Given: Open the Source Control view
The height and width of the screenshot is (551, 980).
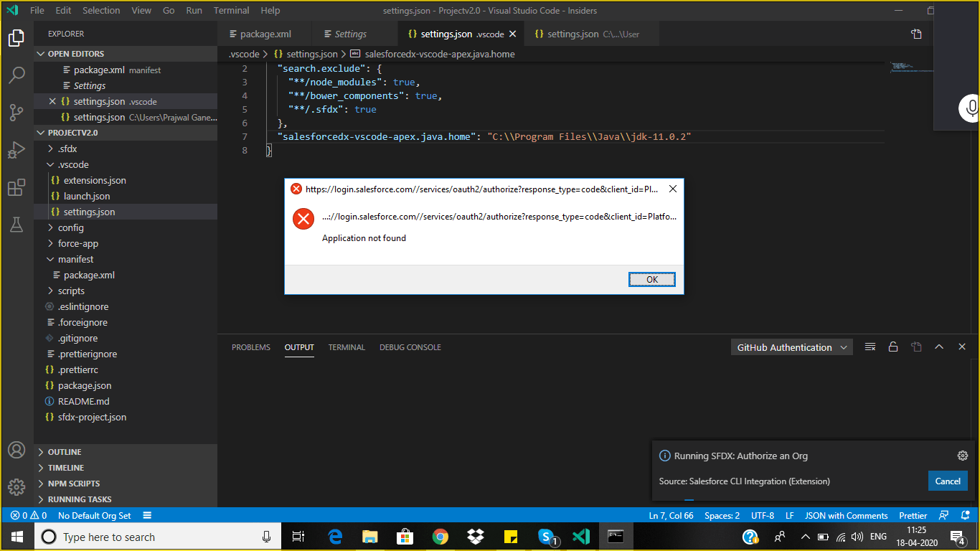Looking at the screenshot, I should click(x=17, y=112).
